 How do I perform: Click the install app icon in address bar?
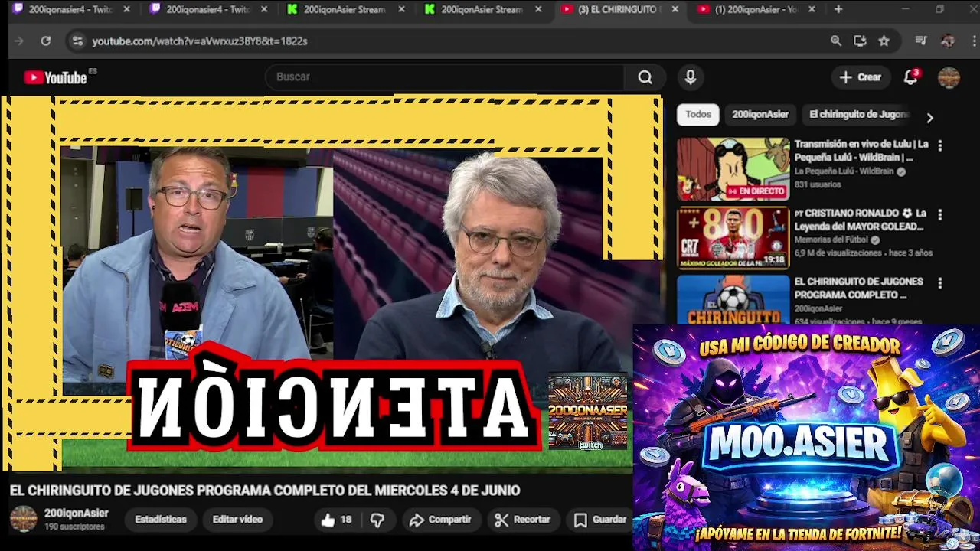[x=860, y=41]
